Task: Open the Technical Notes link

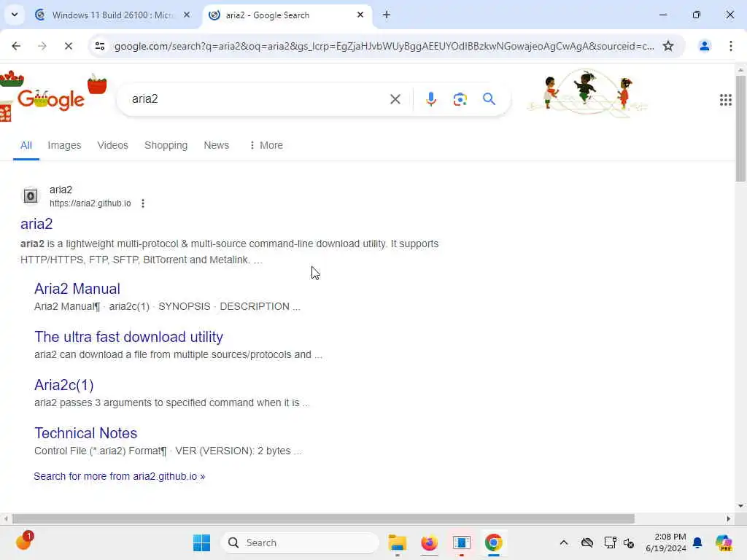Action: [x=86, y=433]
